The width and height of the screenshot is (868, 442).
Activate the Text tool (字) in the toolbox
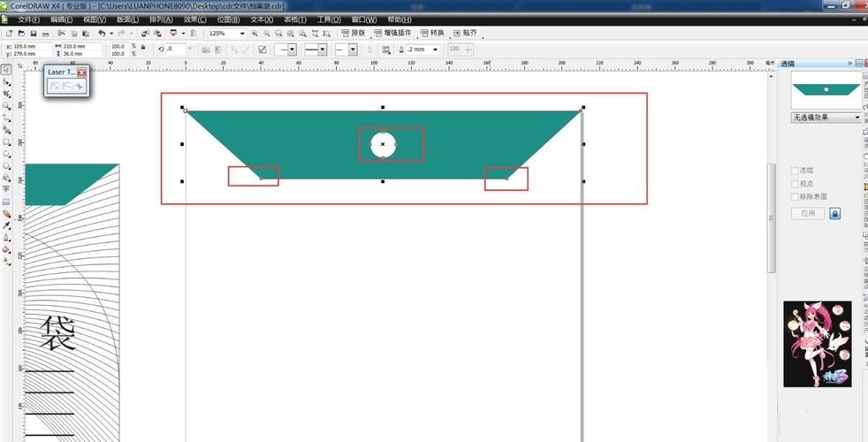6,189
